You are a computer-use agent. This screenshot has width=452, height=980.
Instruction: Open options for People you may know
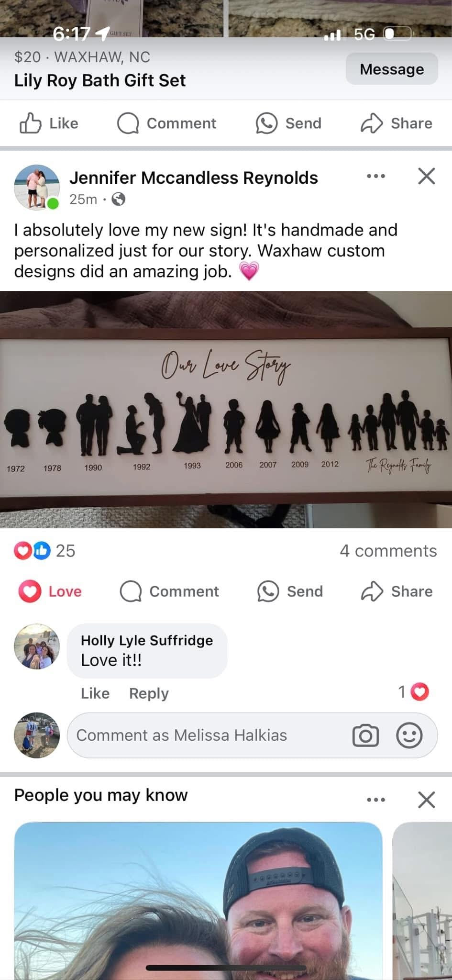pos(376,800)
